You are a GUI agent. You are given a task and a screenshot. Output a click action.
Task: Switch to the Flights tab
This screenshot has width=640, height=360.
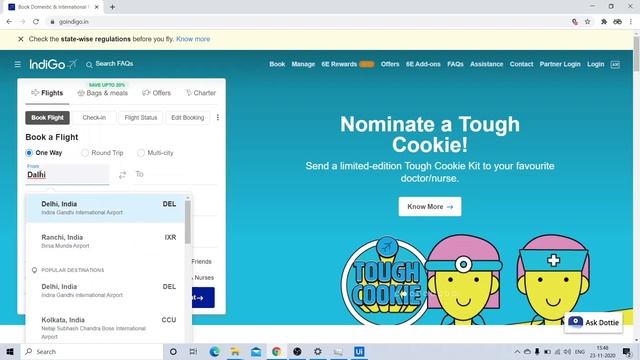(x=47, y=93)
